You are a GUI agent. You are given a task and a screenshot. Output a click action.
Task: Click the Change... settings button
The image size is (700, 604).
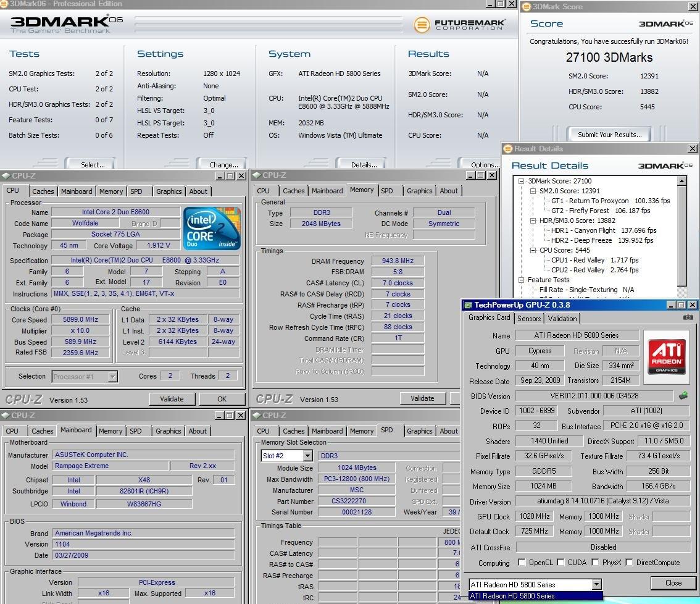point(223,164)
